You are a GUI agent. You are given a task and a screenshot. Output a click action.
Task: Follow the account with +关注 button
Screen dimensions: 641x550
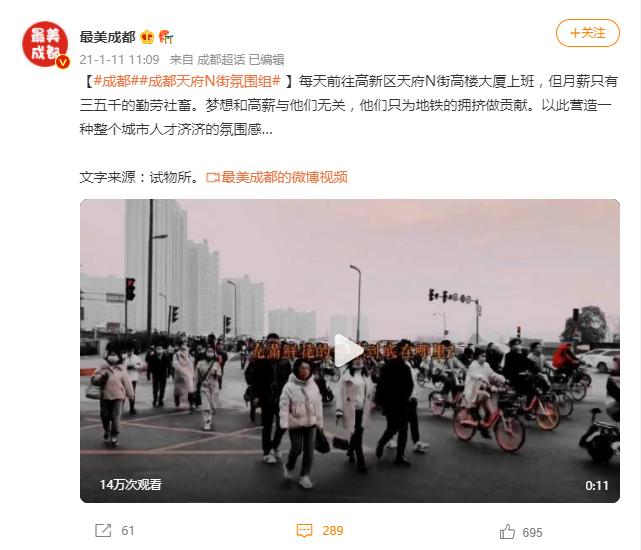click(587, 33)
